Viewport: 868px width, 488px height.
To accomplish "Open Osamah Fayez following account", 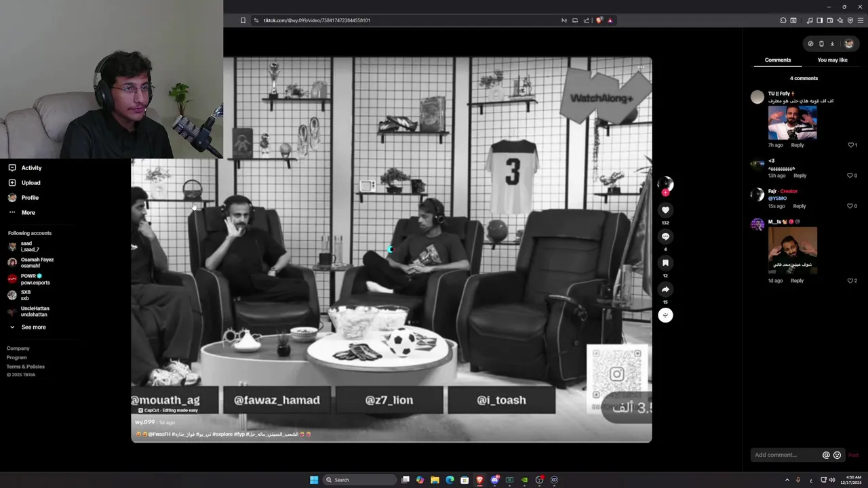I will (31, 262).
